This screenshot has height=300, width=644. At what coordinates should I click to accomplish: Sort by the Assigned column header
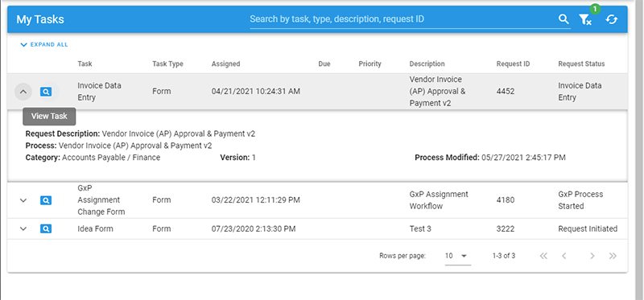225,64
